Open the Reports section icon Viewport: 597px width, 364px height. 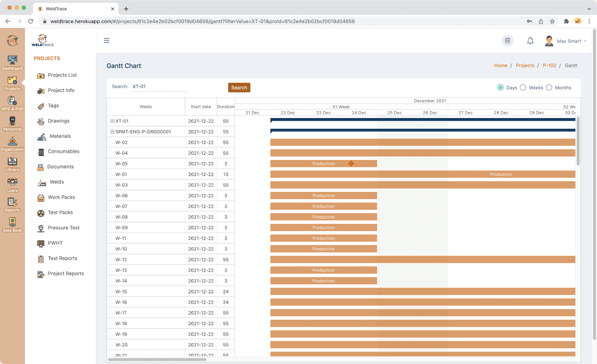click(12, 203)
